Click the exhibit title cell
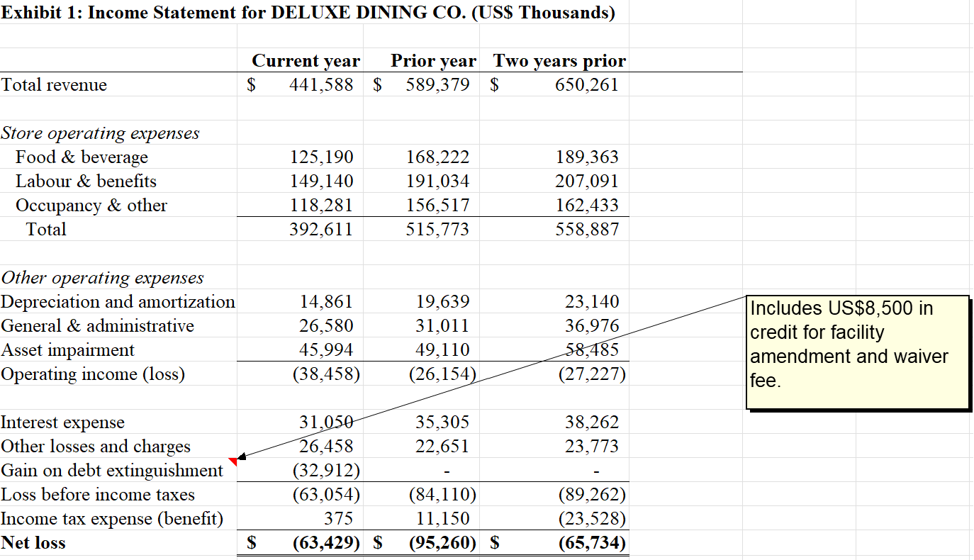The width and height of the screenshot is (974, 560). [x=308, y=12]
